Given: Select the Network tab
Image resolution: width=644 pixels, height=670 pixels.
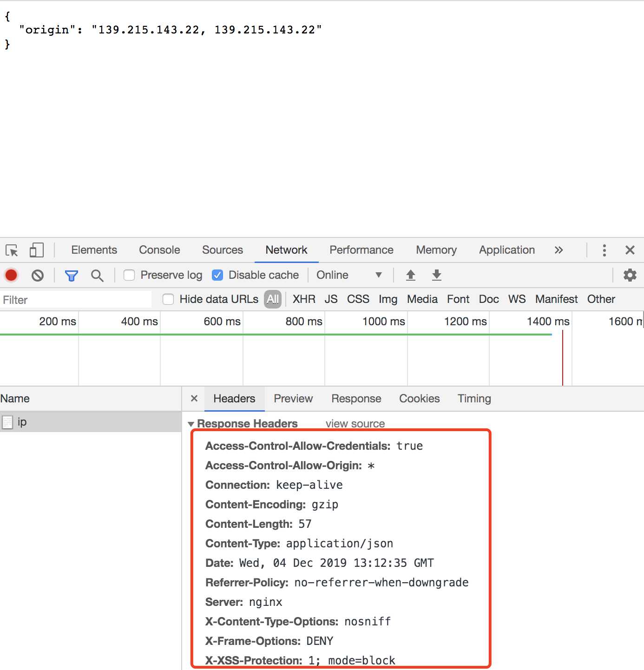Looking at the screenshot, I should (286, 250).
